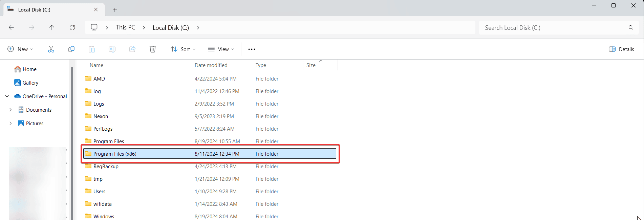Add a new tab with plus button
The image size is (644, 220).
pos(115,10)
